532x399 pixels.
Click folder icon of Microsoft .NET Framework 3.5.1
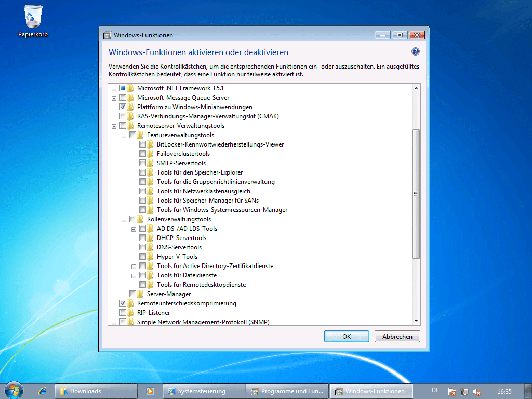tap(130, 88)
